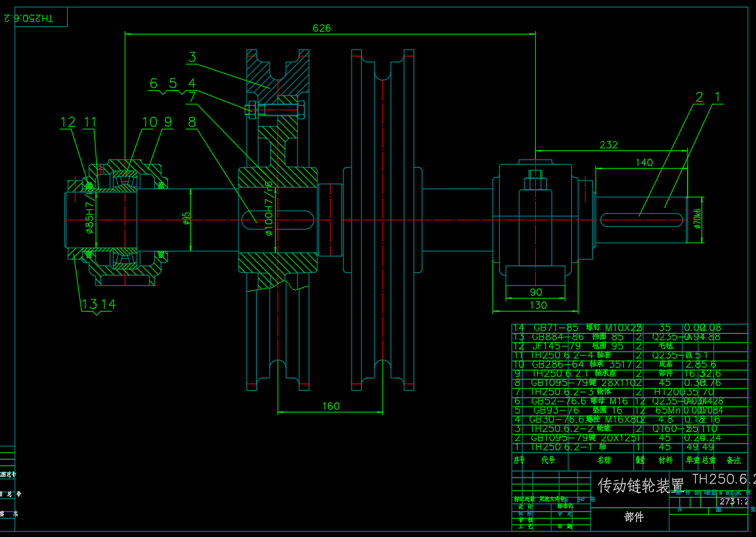The height and width of the screenshot is (537, 756).
Task: Select the ø85H7 bearing fit annotation
Action: 89,215
